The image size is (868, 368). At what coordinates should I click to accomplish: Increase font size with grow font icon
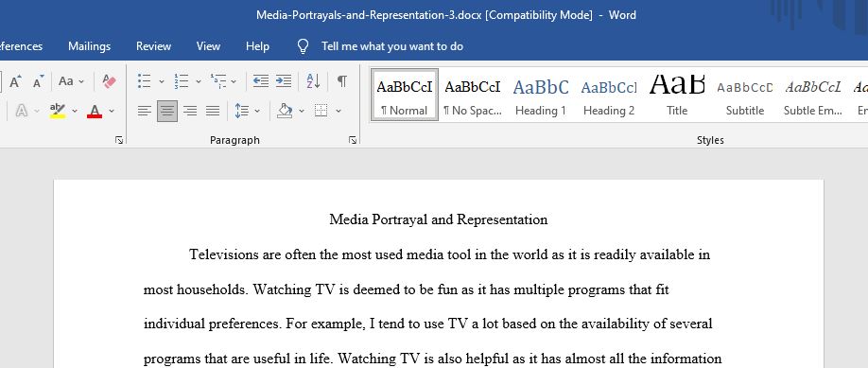coord(15,81)
